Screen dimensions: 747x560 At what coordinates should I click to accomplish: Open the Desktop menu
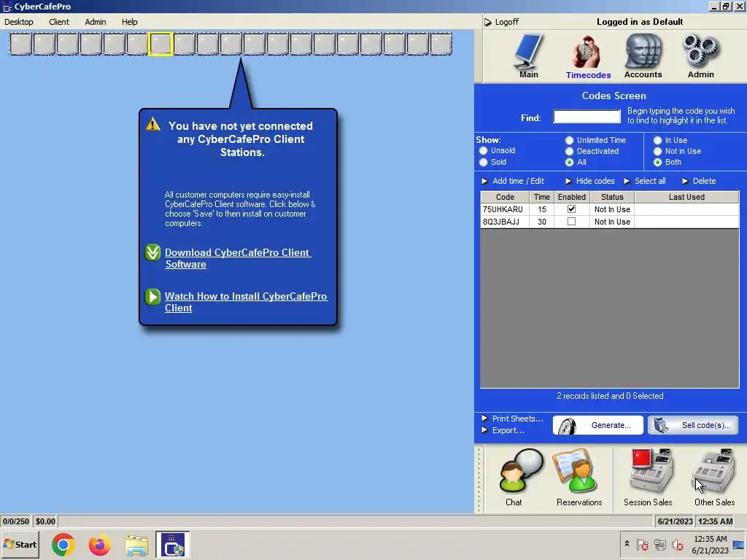click(19, 22)
